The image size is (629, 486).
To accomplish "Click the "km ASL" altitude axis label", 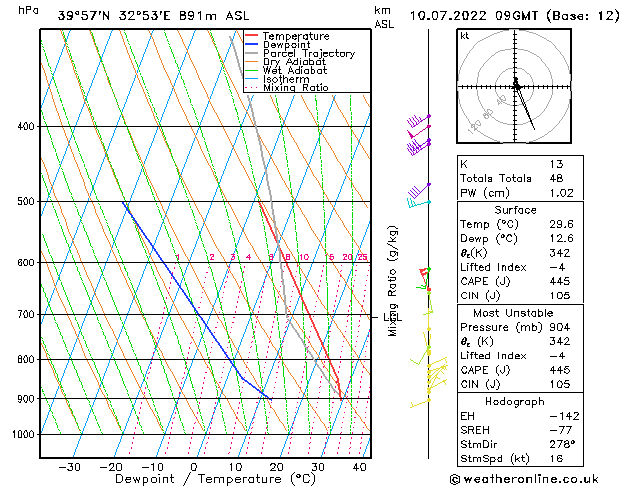I will click(x=384, y=17).
